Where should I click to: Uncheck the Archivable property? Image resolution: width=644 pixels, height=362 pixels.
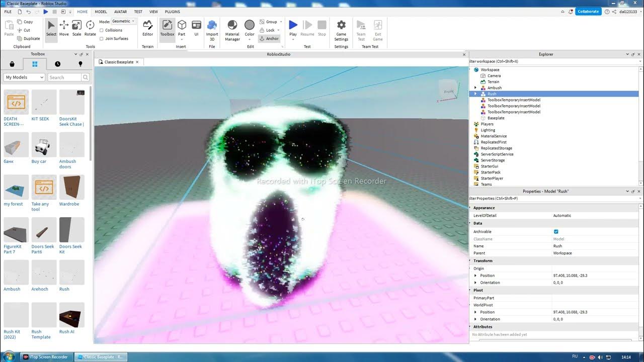pyautogui.click(x=556, y=232)
